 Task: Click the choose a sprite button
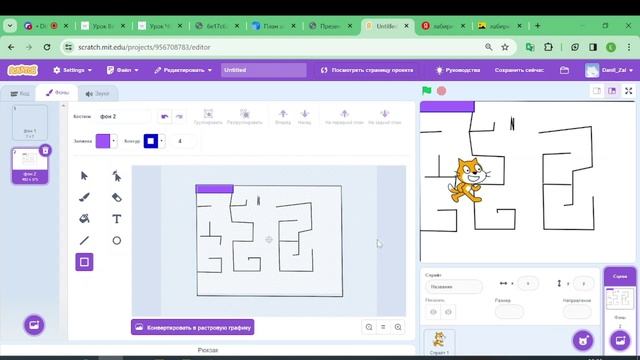click(x=583, y=340)
